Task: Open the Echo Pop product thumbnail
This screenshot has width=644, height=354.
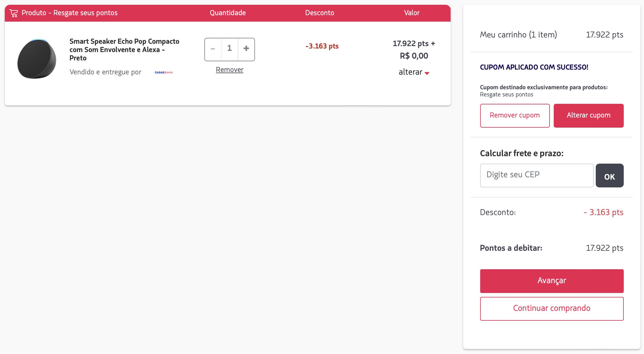Action: [37, 59]
